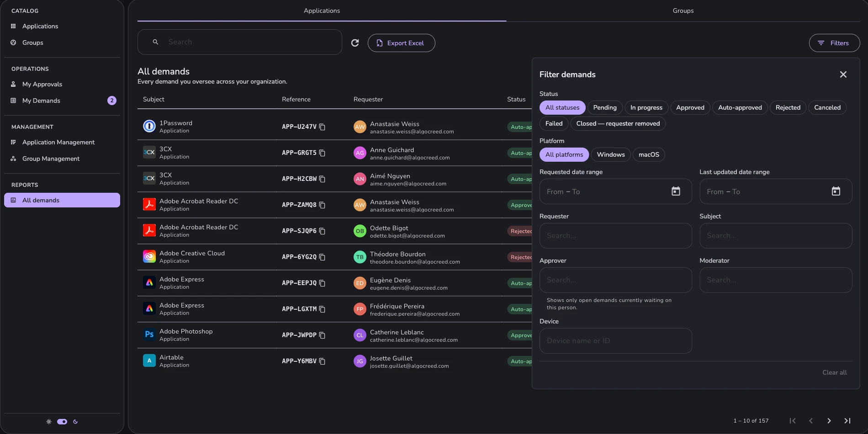Click the refresh icon beside search

coord(355,43)
